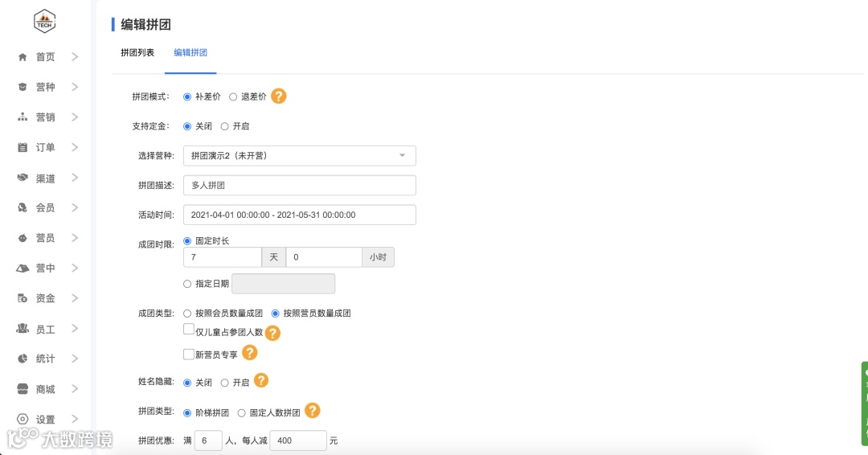Click the 资金 funds icon
The width and height of the screenshot is (868, 455).
point(23,298)
